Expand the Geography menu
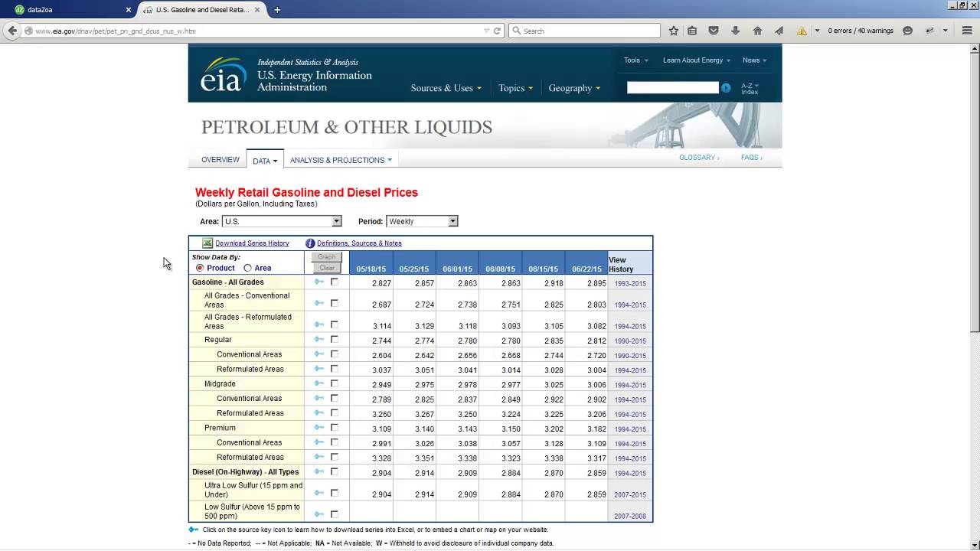Viewport: 980px width, 551px height. [x=574, y=88]
